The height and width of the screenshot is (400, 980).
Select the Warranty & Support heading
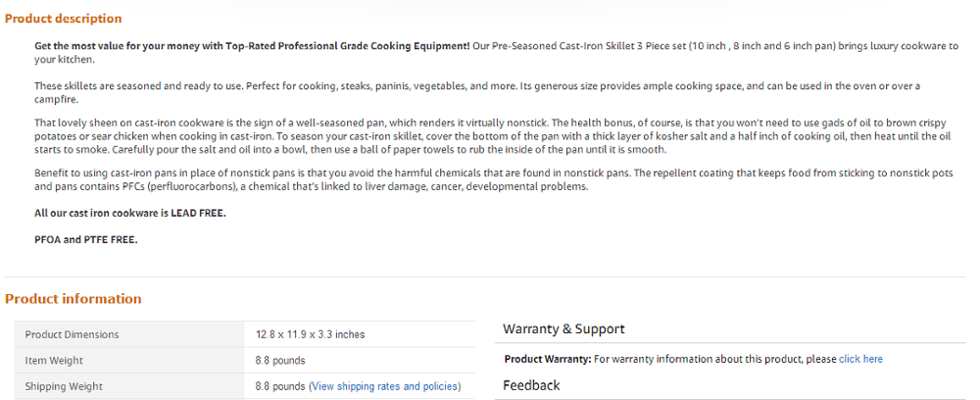click(563, 329)
